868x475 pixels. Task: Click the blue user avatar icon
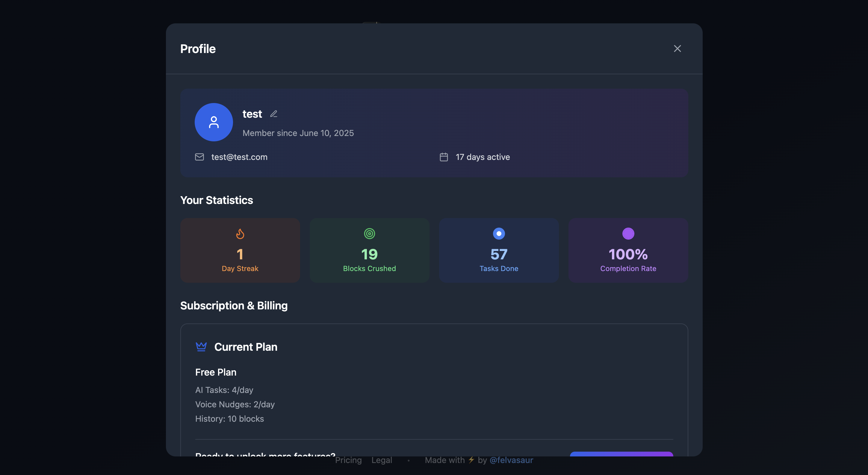point(214,122)
